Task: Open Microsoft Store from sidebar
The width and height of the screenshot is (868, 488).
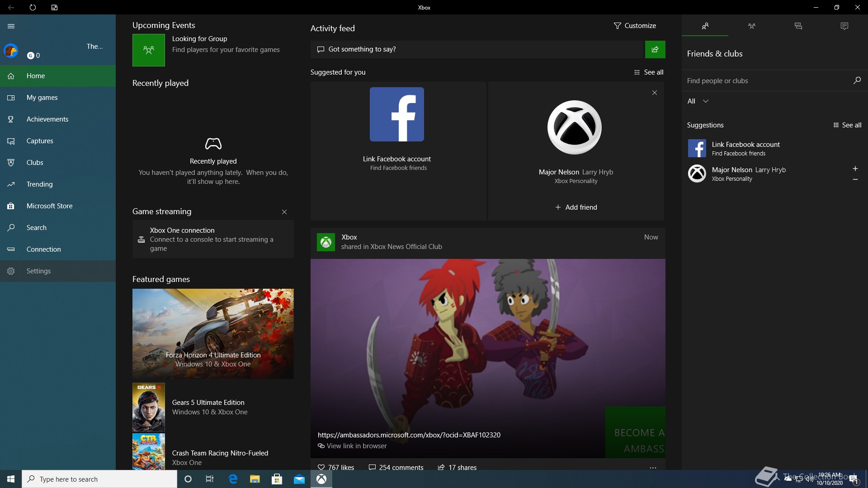Action: pos(58,206)
